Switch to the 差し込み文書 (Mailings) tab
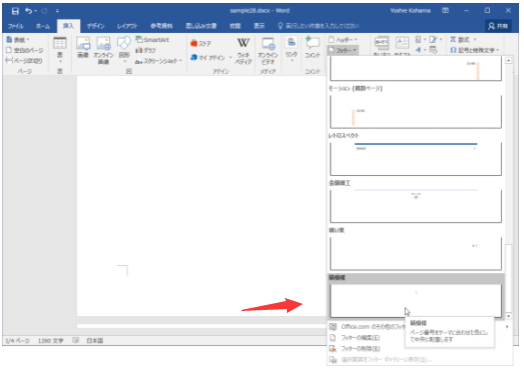Image resolution: width=524 pixels, height=374 pixels. [201, 26]
